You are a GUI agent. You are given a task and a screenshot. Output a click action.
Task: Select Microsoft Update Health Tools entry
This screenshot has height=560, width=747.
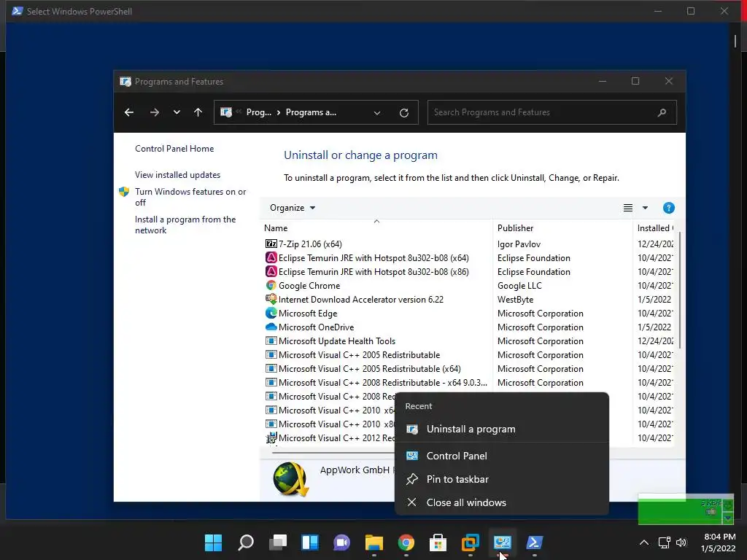[337, 341]
